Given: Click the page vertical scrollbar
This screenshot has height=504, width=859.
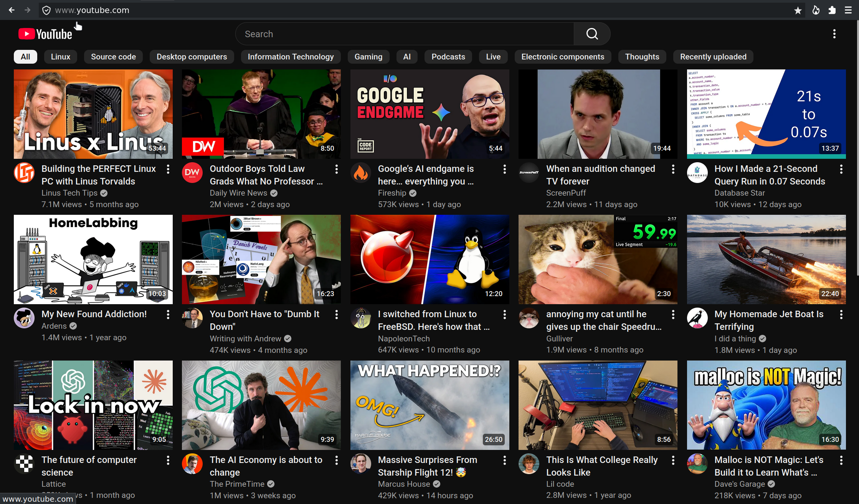Looking at the screenshot, I should pos(857,148).
